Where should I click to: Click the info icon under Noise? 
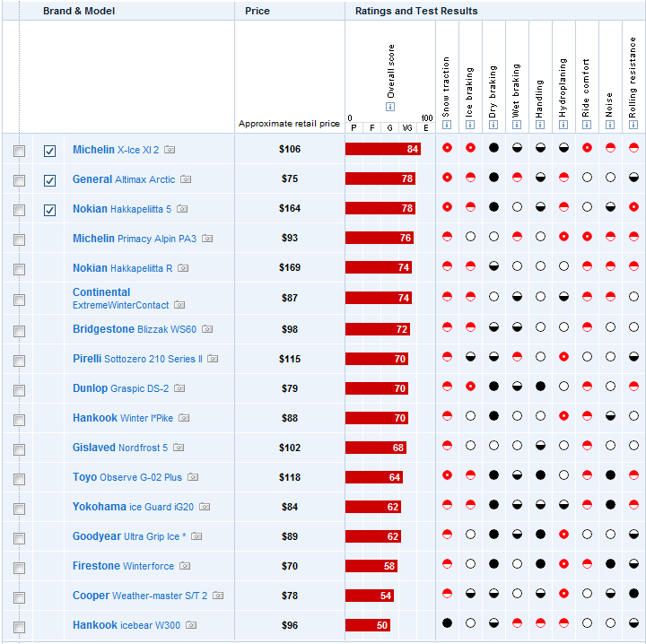click(609, 125)
